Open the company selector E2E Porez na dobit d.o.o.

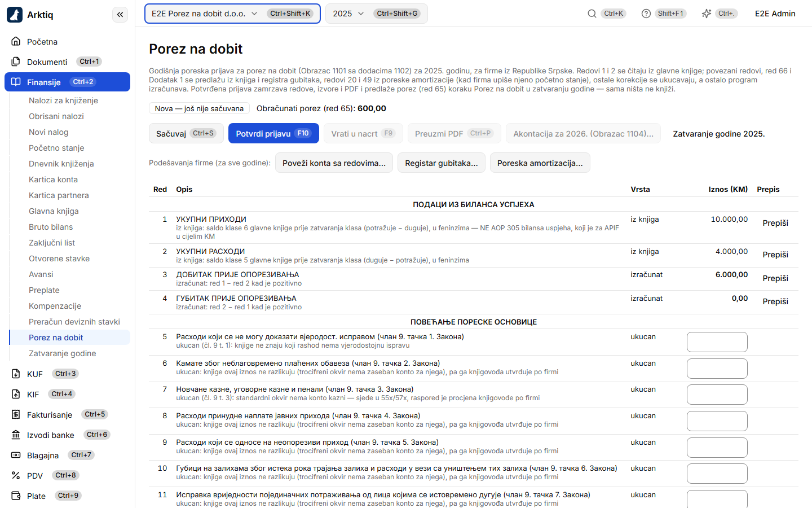232,14
